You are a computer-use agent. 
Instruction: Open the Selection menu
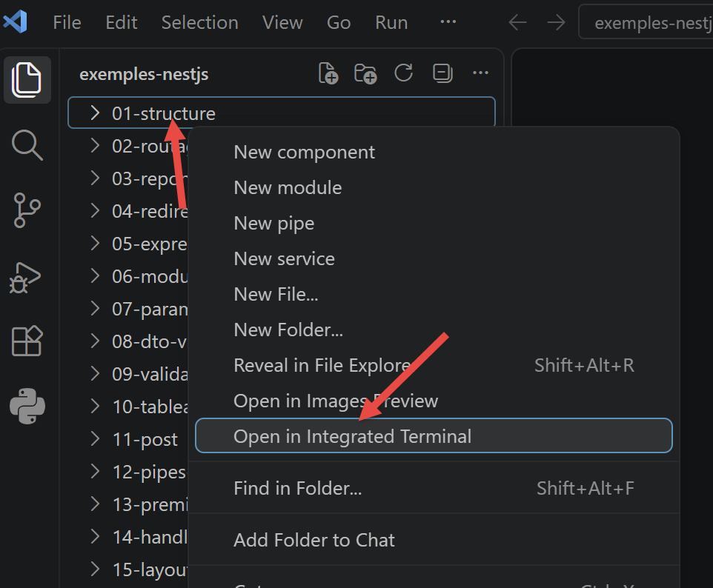[199, 22]
